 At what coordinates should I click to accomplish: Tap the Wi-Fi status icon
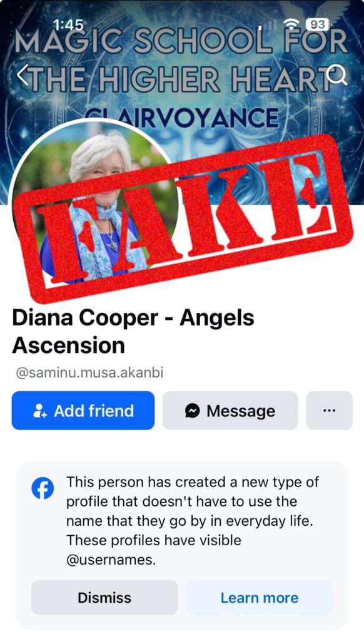(x=291, y=25)
